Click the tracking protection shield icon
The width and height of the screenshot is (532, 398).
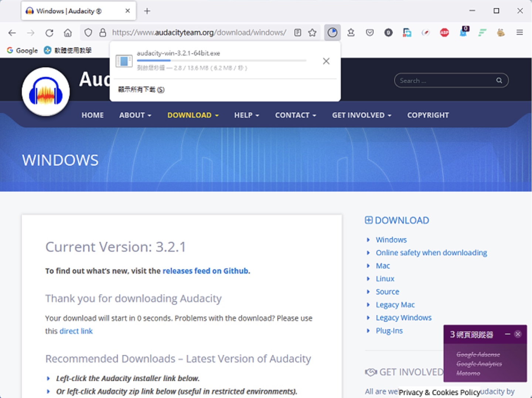pos(88,33)
